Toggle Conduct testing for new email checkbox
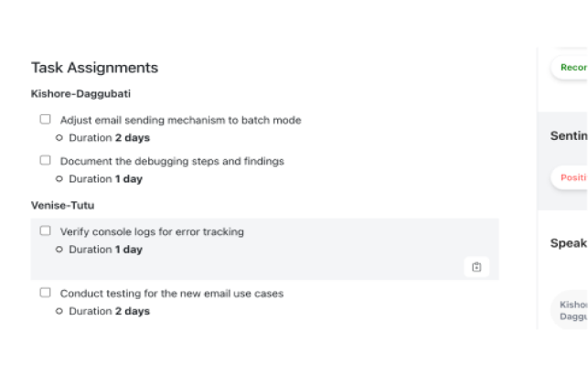The height and width of the screenshot is (375, 588). (45, 293)
